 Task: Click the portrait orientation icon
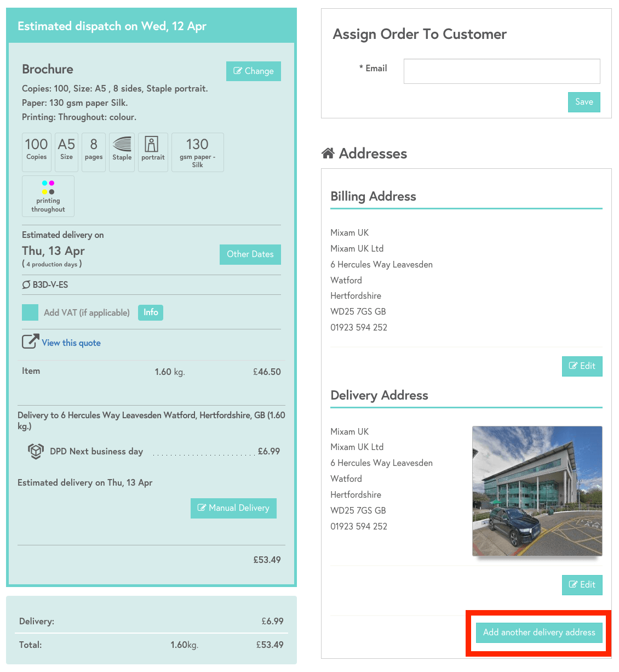(152, 145)
